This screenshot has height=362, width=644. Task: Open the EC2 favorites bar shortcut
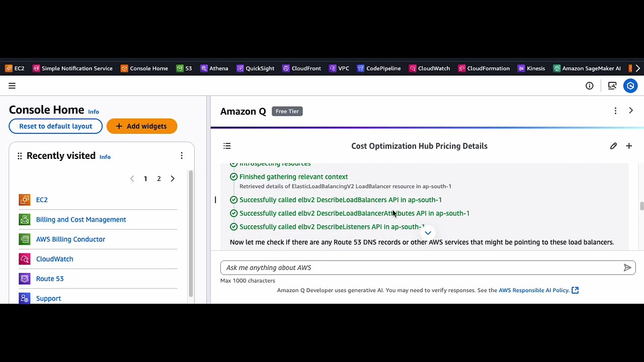(15, 68)
